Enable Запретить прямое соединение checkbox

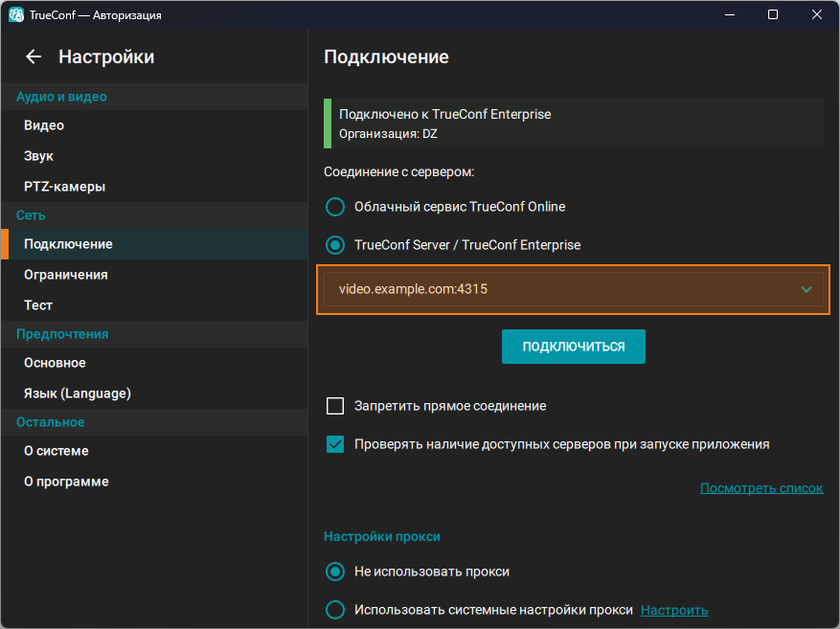pos(335,406)
